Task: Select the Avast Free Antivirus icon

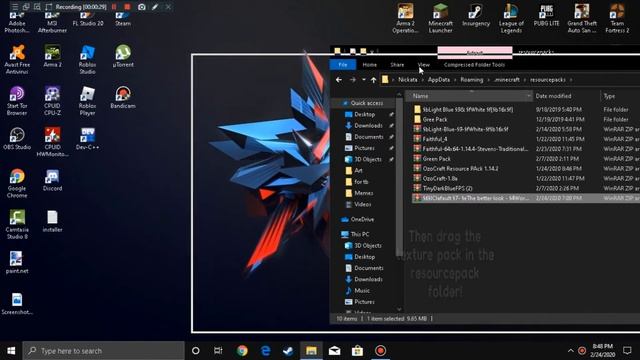Action: tap(17, 60)
